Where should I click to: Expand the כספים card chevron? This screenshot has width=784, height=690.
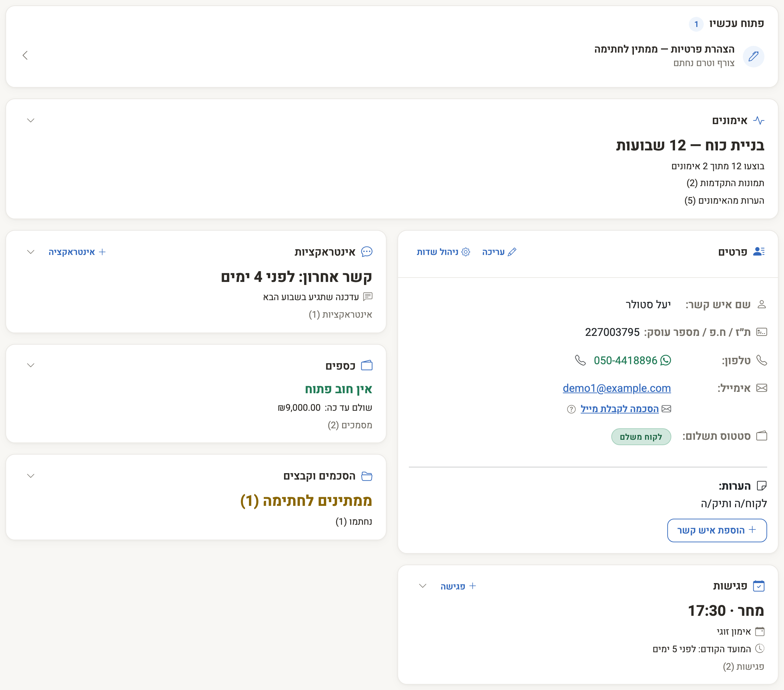tap(31, 365)
